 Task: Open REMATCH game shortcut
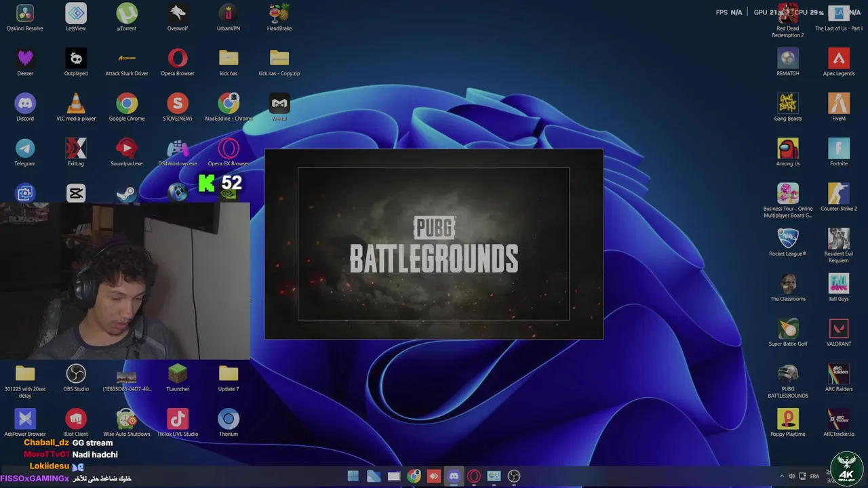tap(788, 62)
